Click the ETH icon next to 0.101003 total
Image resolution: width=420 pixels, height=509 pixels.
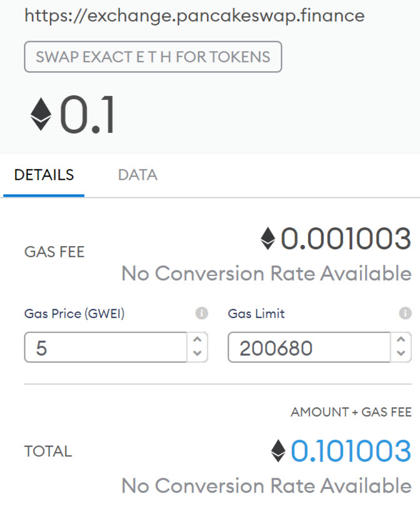279,451
